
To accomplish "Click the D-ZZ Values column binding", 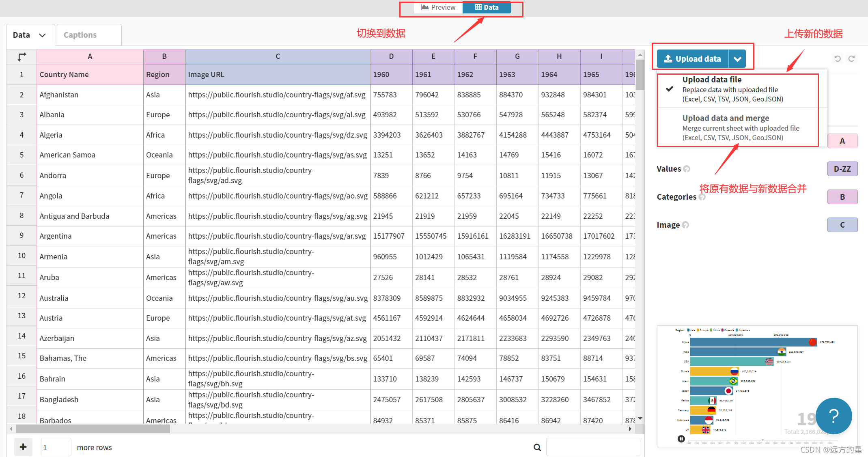I will (x=842, y=169).
